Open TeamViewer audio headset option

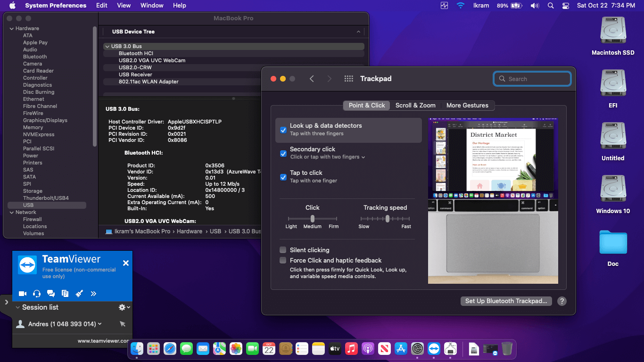coord(37,294)
